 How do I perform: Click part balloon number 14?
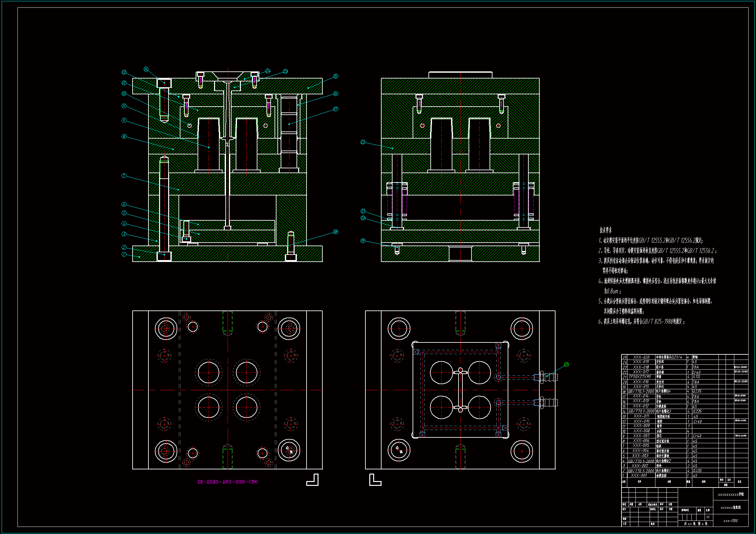coord(146,69)
